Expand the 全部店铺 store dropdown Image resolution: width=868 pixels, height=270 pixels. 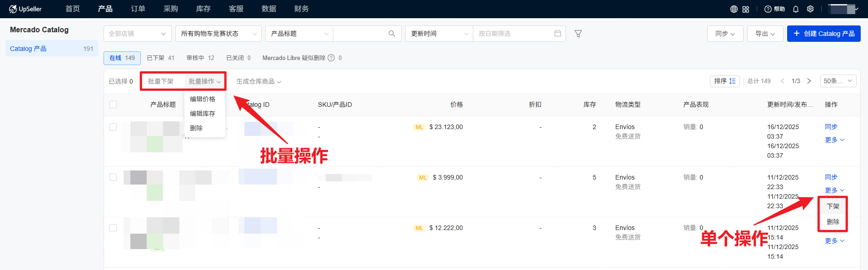(137, 34)
